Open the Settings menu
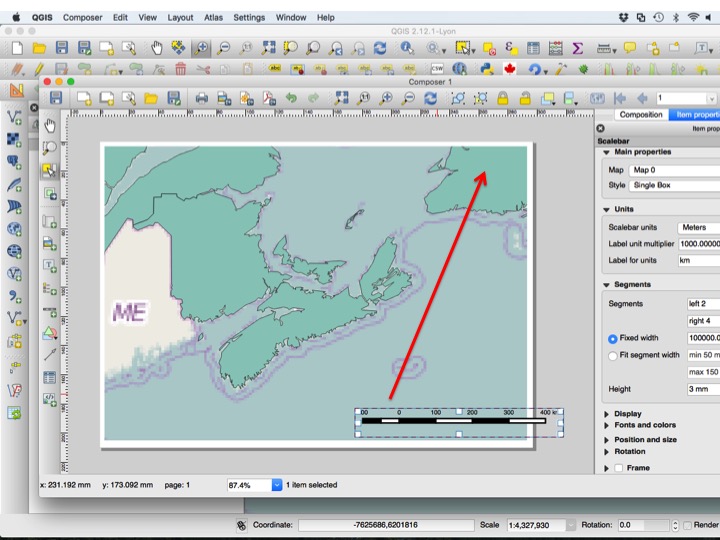 249,17
